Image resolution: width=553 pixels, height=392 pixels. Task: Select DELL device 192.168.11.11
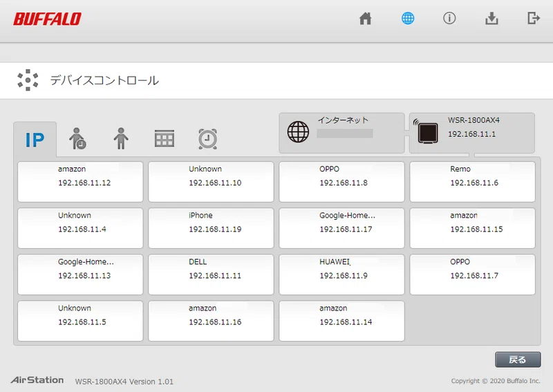[211, 274]
